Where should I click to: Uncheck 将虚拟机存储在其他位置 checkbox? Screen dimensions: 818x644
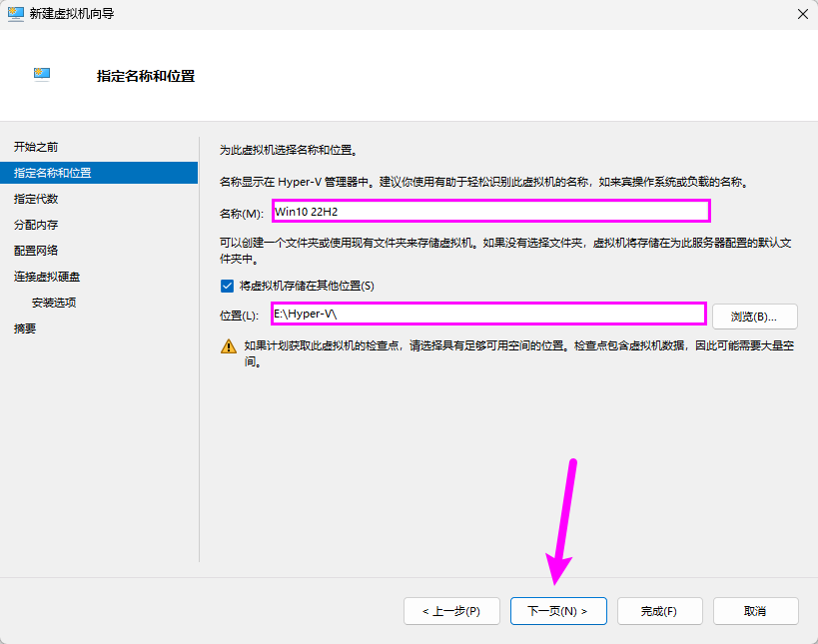coord(227,286)
